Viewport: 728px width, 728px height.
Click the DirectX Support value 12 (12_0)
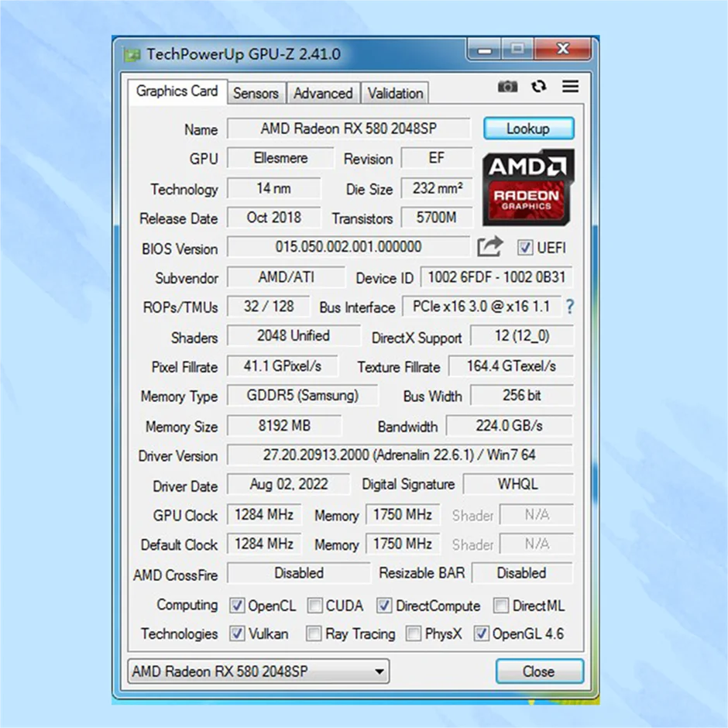click(522, 335)
